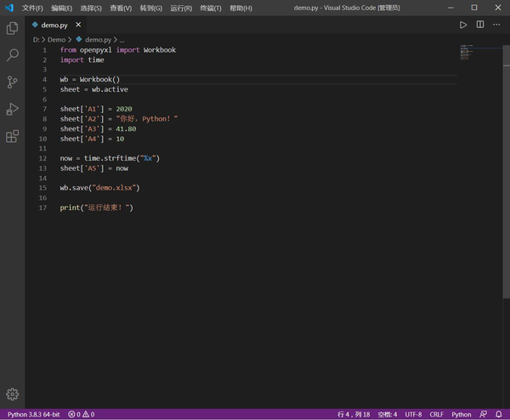Open the editor More Actions ellipsis menu
Screen dimensions: 510x420
(497, 26)
